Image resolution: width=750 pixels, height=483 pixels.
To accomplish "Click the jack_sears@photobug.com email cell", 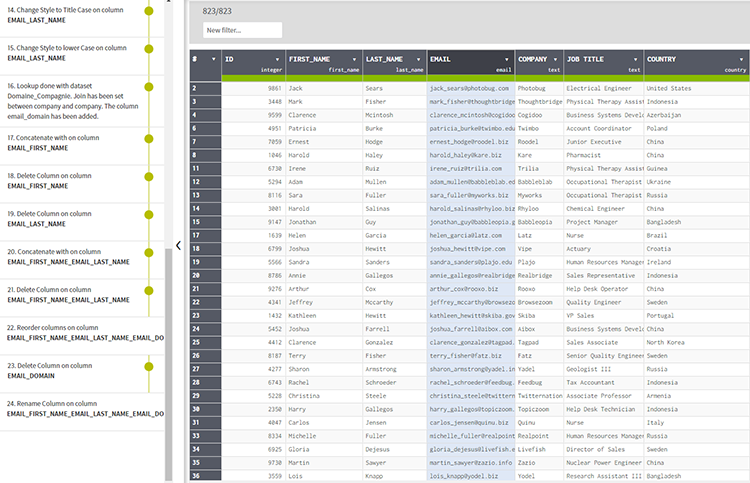I will (471, 88).
